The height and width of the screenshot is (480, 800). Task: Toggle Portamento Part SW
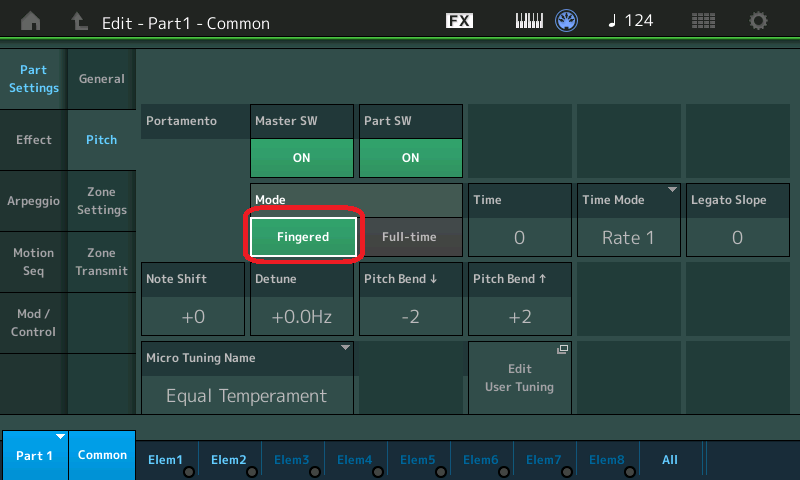coord(410,157)
